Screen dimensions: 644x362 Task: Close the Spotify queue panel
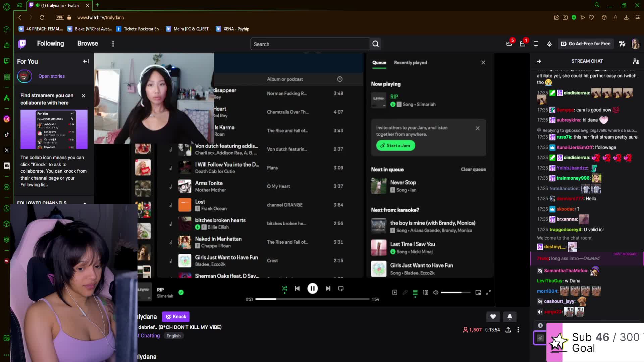click(x=483, y=63)
